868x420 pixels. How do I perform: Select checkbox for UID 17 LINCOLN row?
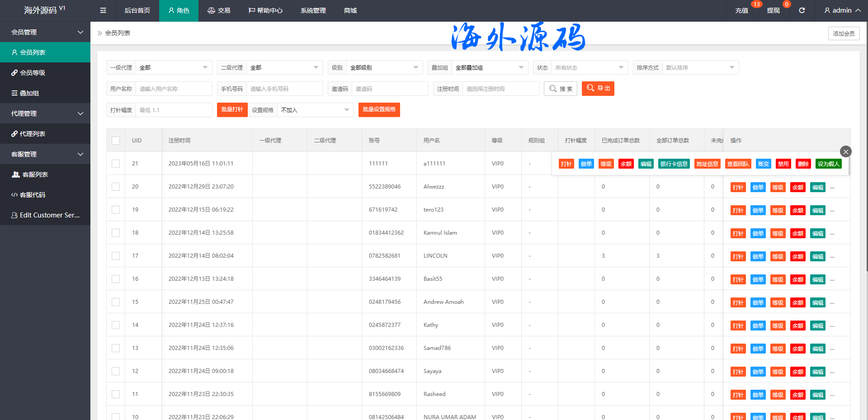click(116, 256)
